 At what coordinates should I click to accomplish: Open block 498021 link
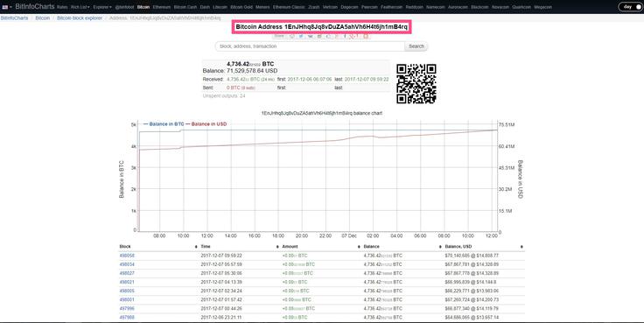tap(127, 282)
